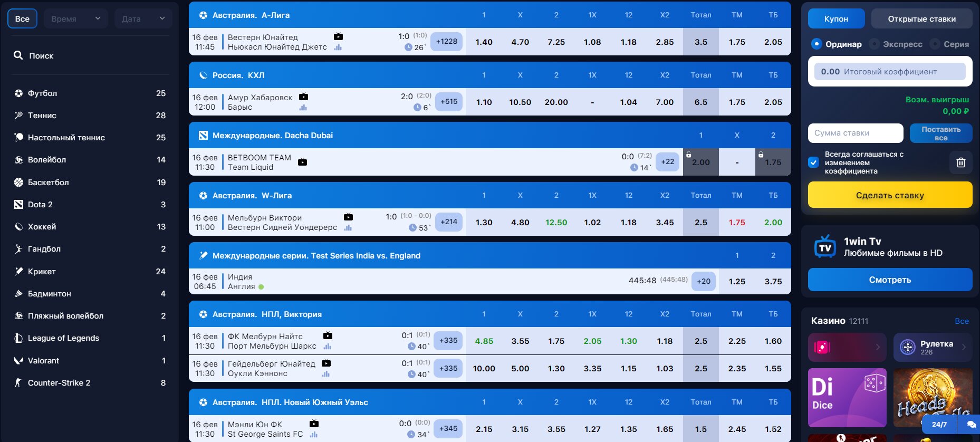Screen dimensions: 980x442
Task: Click the search magnifier icon in the sidebar
Action: [x=18, y=55]
